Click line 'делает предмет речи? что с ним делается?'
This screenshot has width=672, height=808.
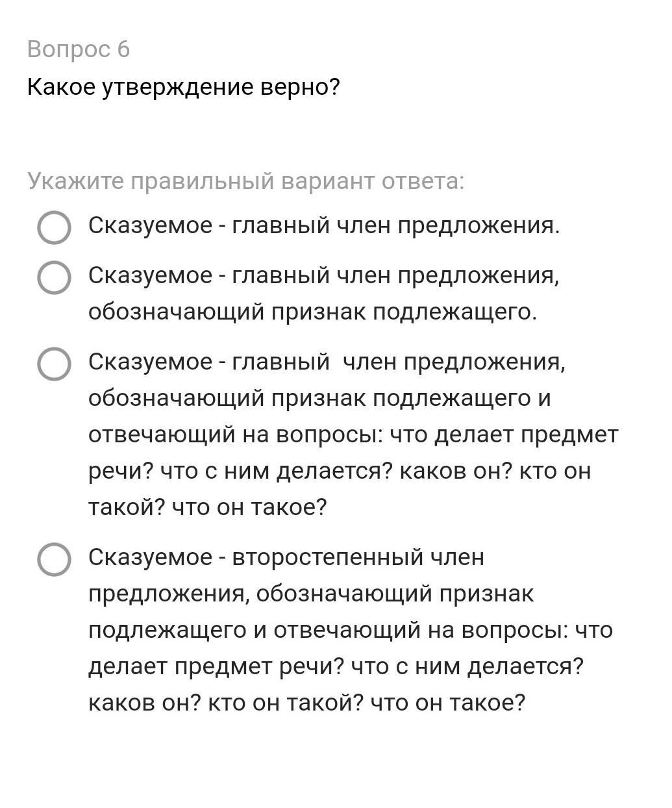coord(336,667)
